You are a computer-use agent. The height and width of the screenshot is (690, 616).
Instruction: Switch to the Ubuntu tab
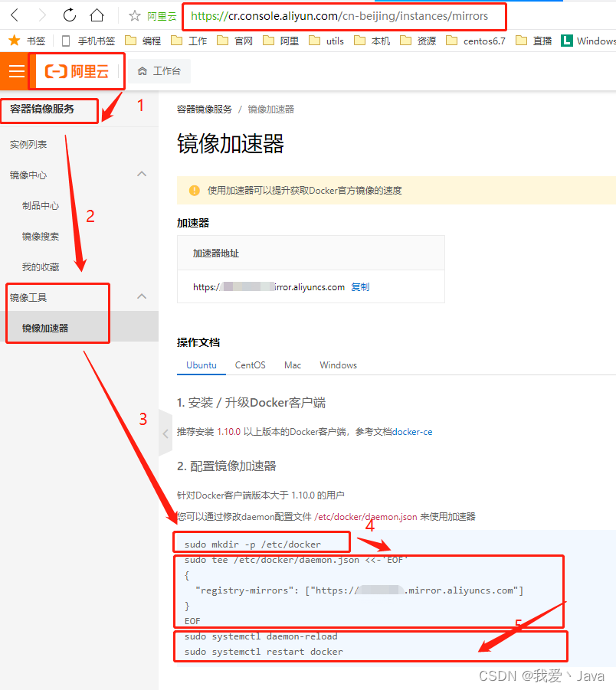click(202, 365)
